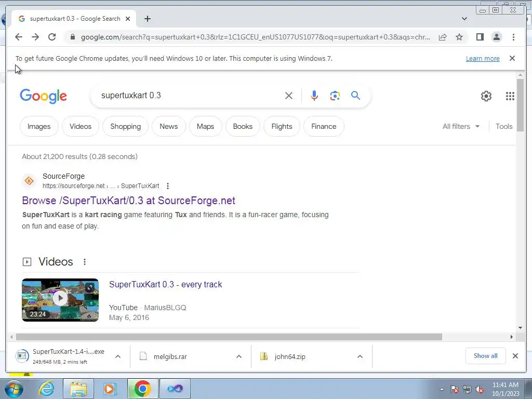The height and width of the screenshot is (399, 532).
Task: Expand john64.zip download options chevron
Action: click(360, 356)
